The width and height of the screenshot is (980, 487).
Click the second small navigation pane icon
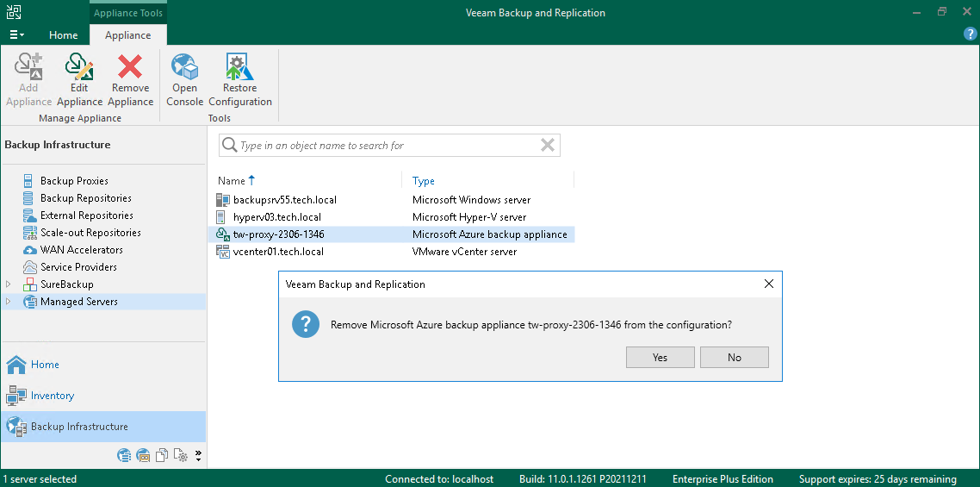143,455
